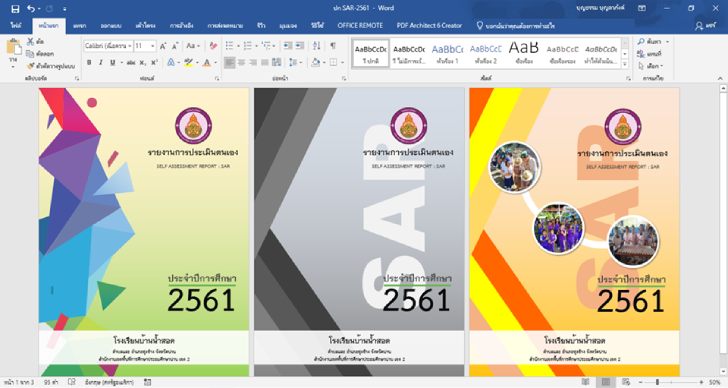Open the line spacing dropdown
Screen dimensions: 728x388
pos(295,62)
